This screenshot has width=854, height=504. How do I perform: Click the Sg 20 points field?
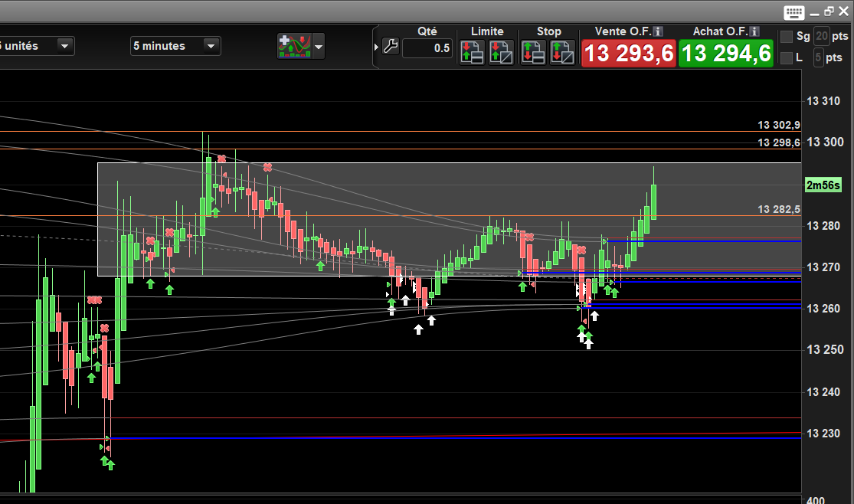(x=821, y=37)
